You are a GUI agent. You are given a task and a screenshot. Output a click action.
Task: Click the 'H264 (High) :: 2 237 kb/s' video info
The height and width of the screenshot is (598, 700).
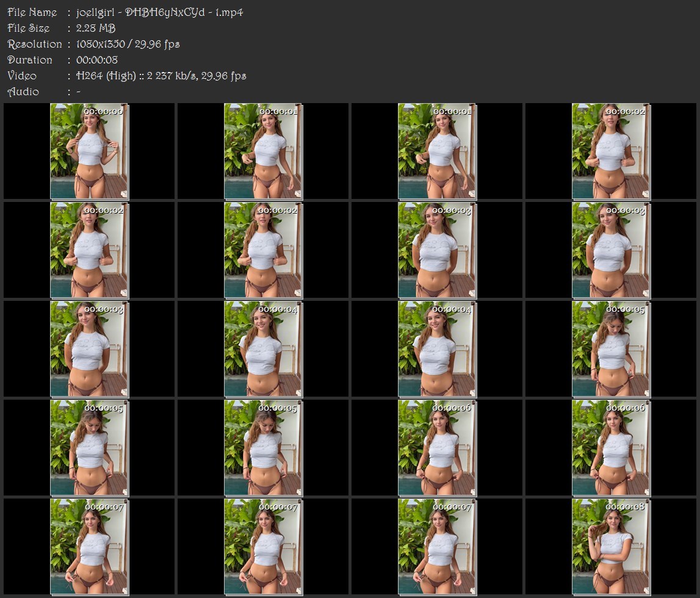[x=136, y=76]
